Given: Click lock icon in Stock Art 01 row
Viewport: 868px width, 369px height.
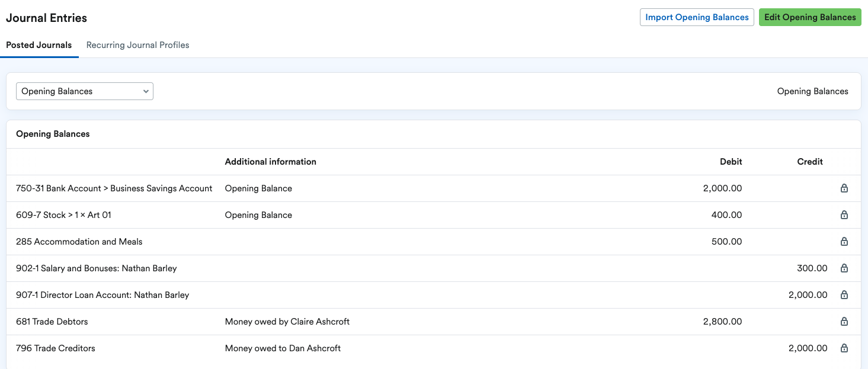Looking at the screenshot, I should (844, 215).
